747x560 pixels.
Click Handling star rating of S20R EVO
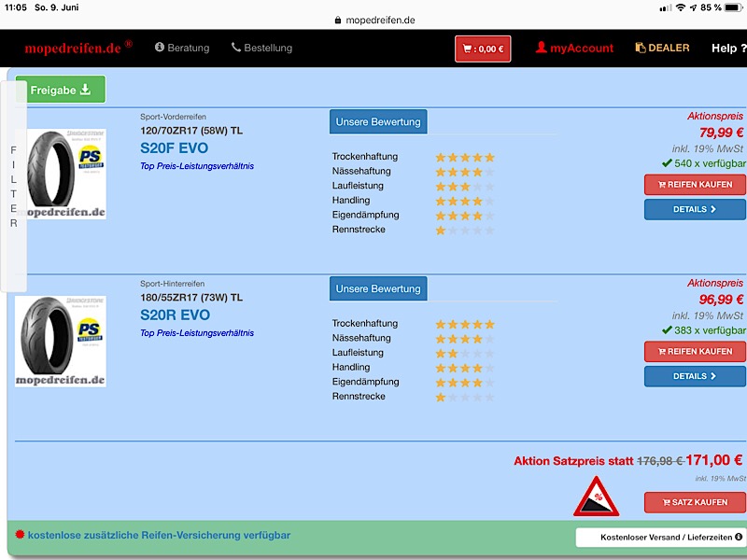coord(465,368)
